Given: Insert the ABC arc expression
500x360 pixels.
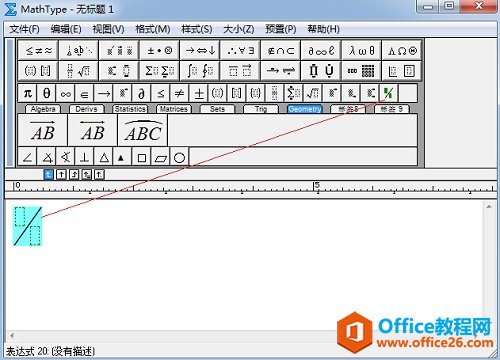Looking at the screenshot, I should click(x=143, y=130).
